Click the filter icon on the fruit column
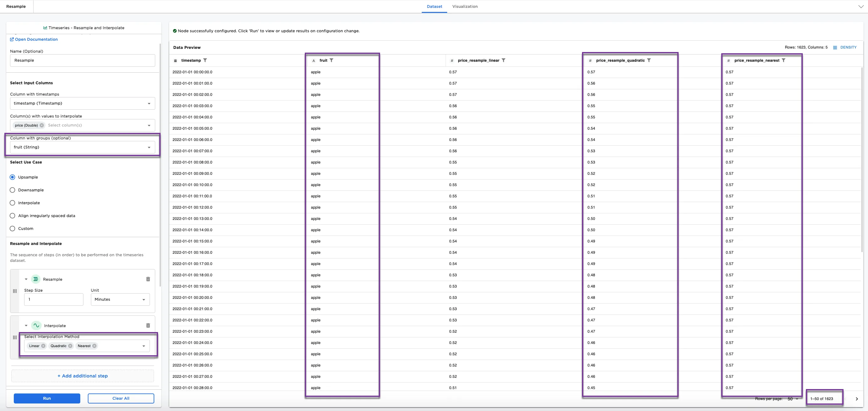The height and width of the screenshot is (411, 868). pyautogui.click(x=331, y=60)
